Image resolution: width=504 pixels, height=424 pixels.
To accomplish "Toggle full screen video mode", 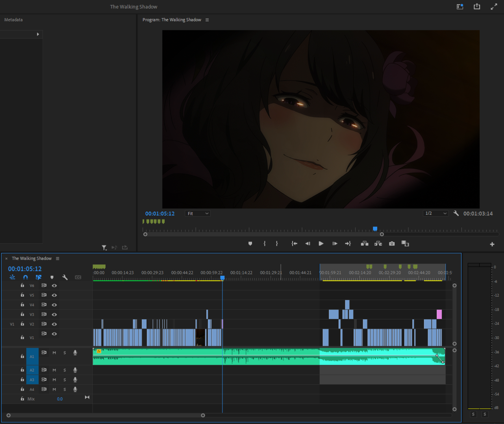I will pos(494,6).
